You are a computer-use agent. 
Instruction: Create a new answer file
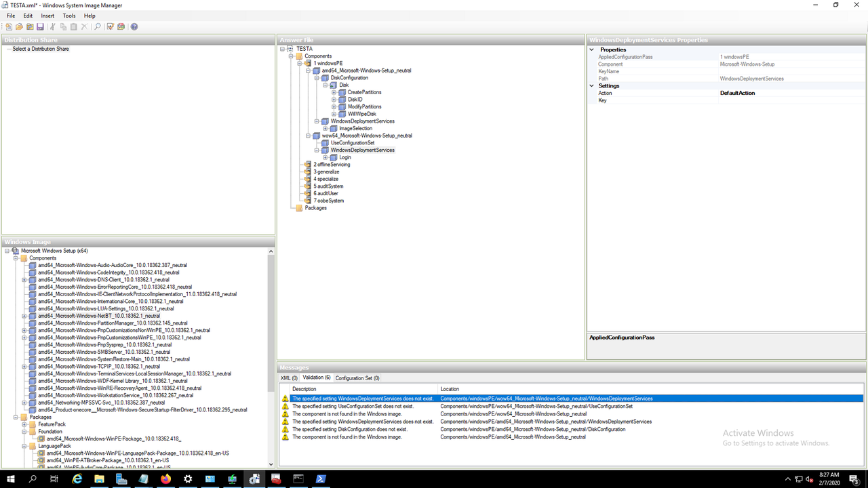click(x=9, y=26)
